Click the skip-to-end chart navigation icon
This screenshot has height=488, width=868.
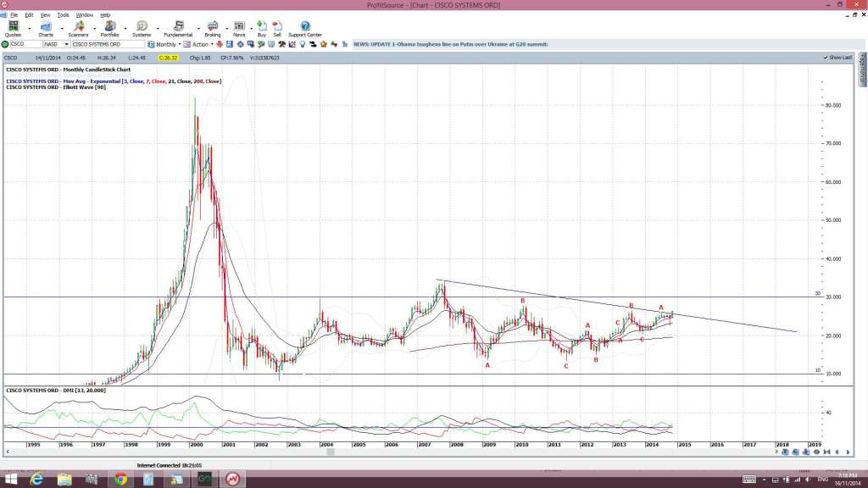click(x=827, y=452)
